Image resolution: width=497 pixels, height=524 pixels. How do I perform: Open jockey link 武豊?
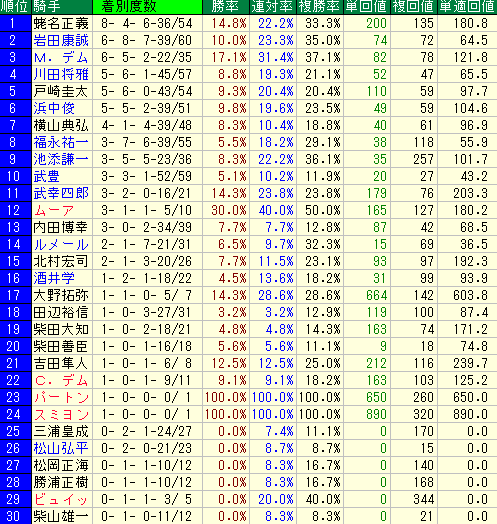click(x=46, y=176)
